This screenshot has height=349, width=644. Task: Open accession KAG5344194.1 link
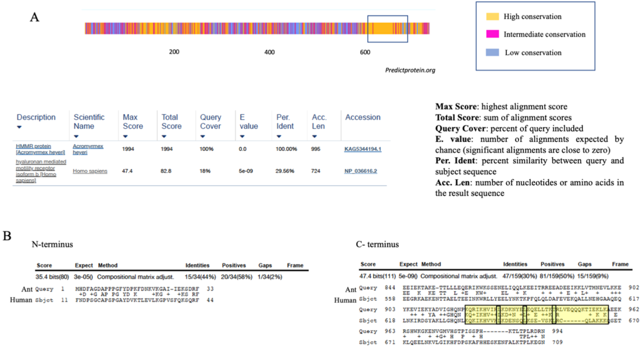click(362, 149)
